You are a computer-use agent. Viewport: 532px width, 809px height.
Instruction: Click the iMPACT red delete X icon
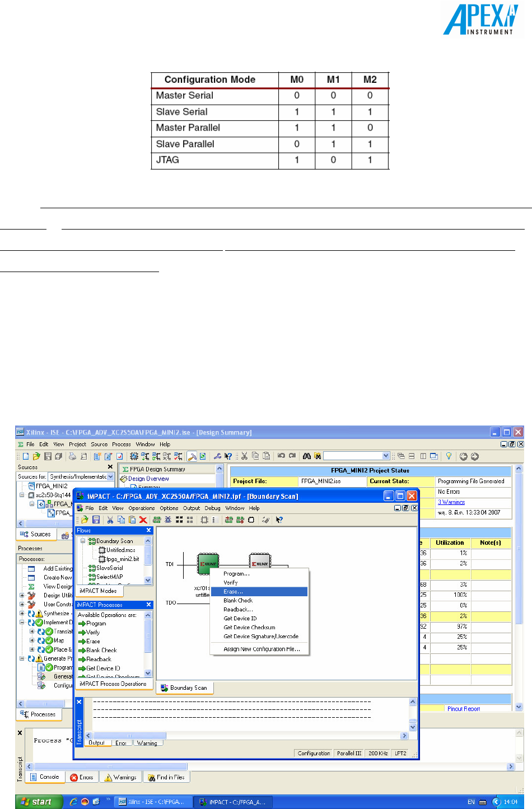(143, 520)
